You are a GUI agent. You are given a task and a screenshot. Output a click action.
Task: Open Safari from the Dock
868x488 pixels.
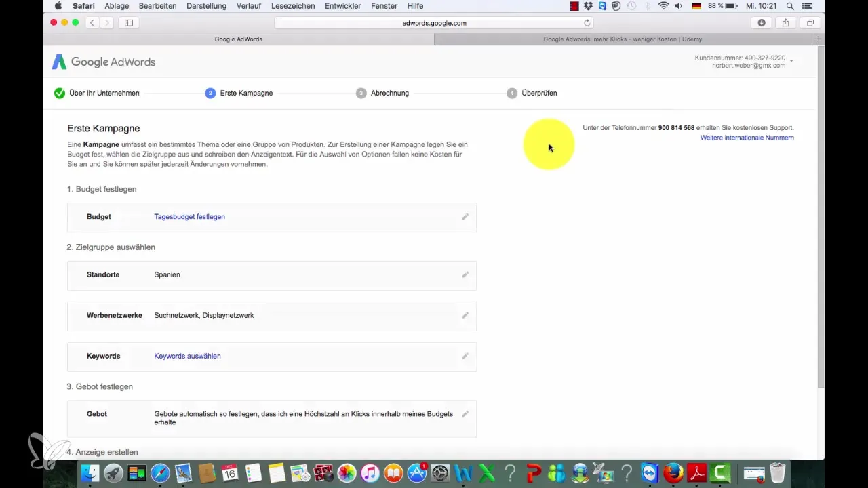[x=160, y=472]
